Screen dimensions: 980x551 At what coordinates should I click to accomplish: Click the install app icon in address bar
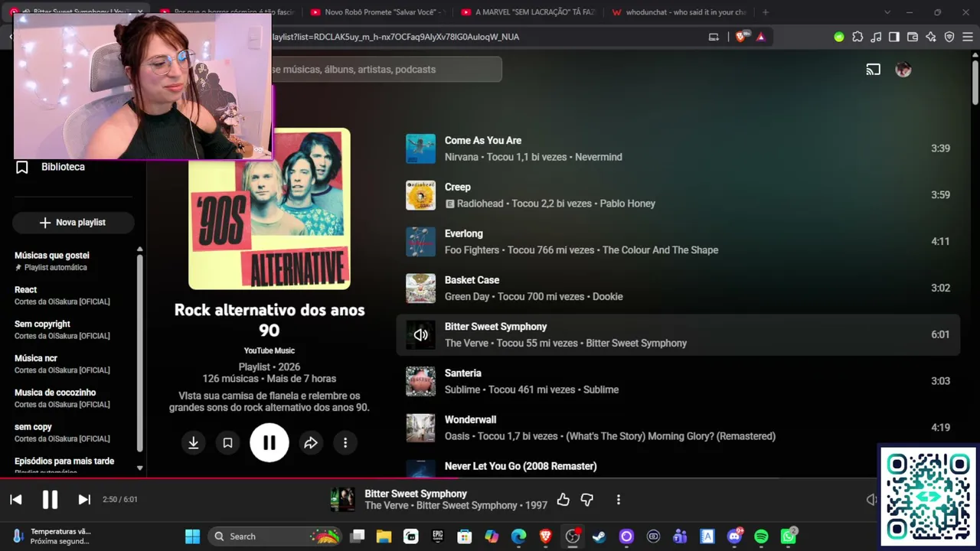pos(714,37)
